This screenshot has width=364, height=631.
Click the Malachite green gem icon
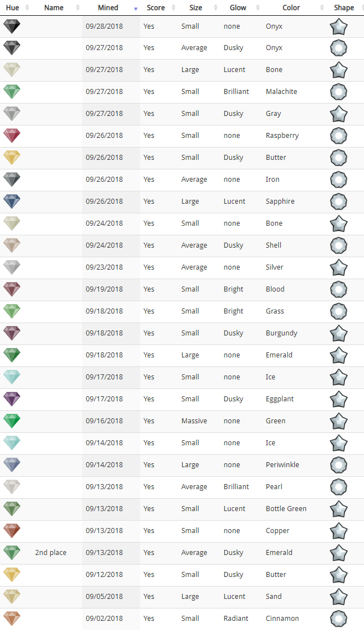point(12,92)
